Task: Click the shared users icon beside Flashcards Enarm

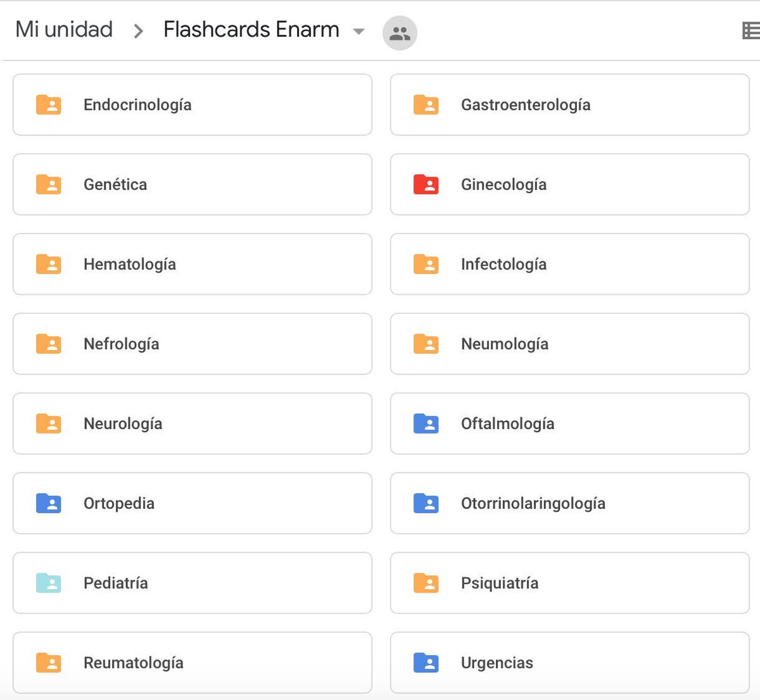Action: [400, 33]
